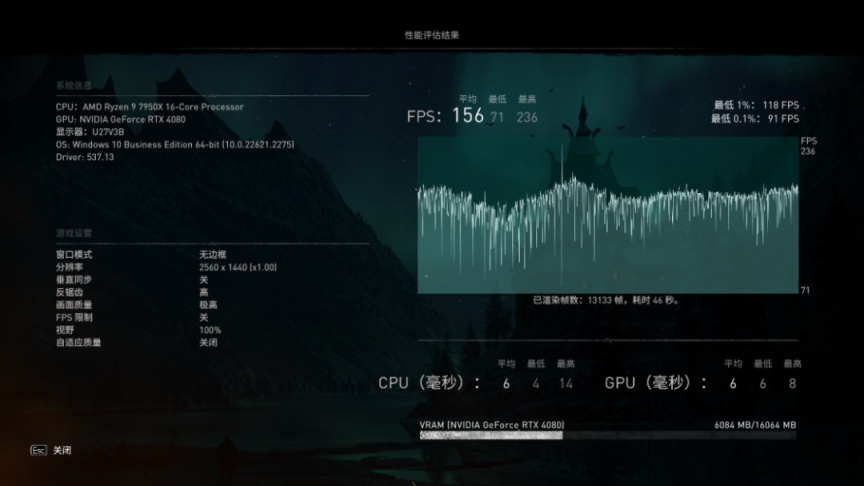Click the 已渲染帧数 13133 帧 line

pyautogui.click(x=607, y=300)
